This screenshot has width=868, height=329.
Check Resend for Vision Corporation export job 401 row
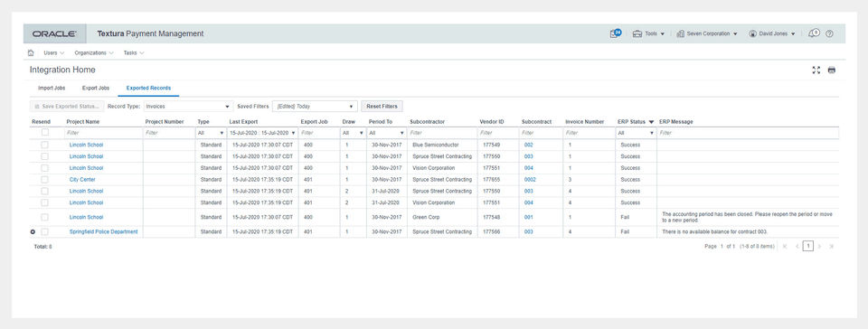45,203
